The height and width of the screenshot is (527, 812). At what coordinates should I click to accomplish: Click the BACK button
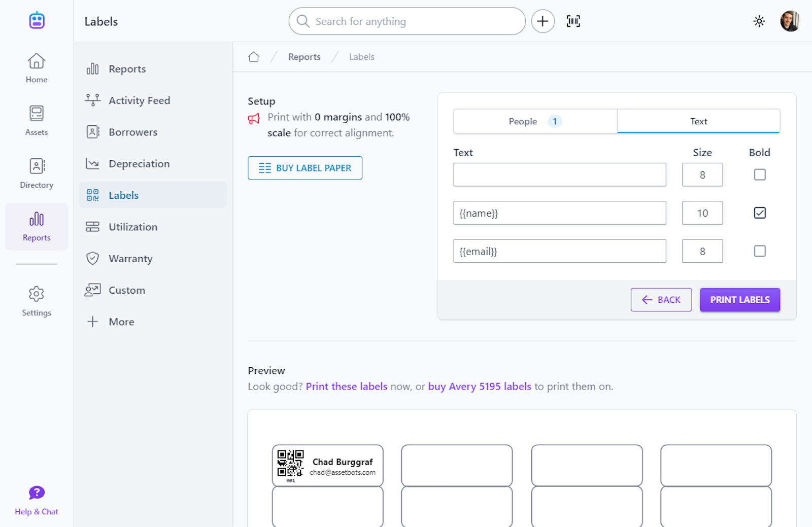661,300
